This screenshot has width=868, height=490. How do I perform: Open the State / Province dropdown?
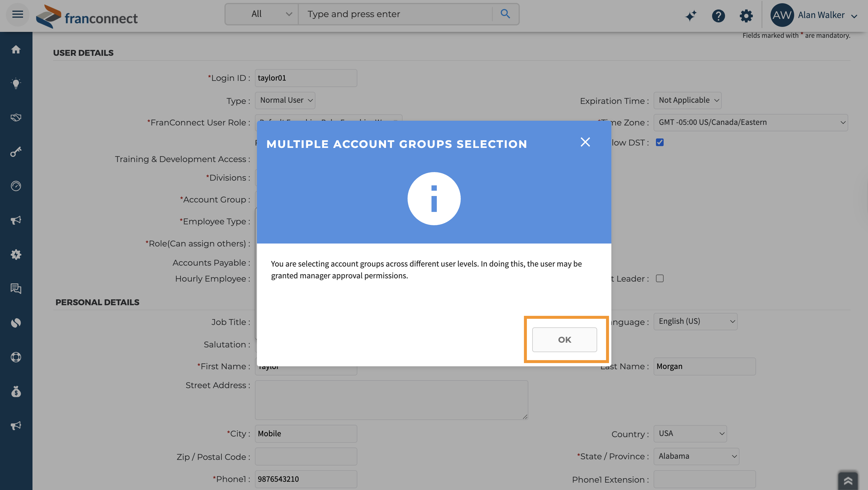696,456
